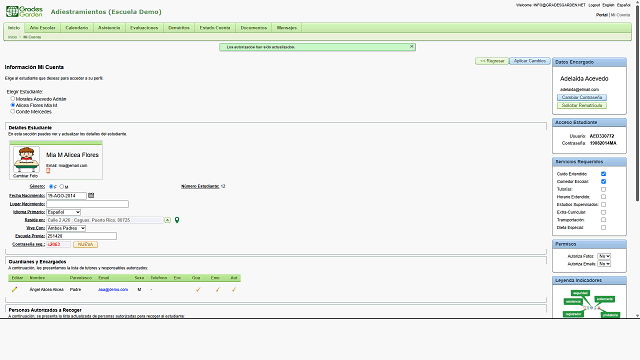This screenshot has width=640, height=360.
Task: Click Cambiar Contraseña button
Action: [582, 98]
